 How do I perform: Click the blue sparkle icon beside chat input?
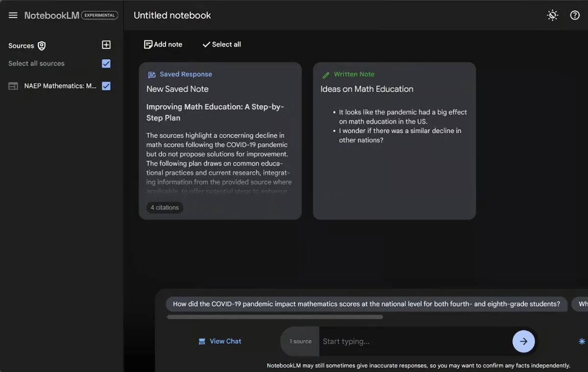582,341
